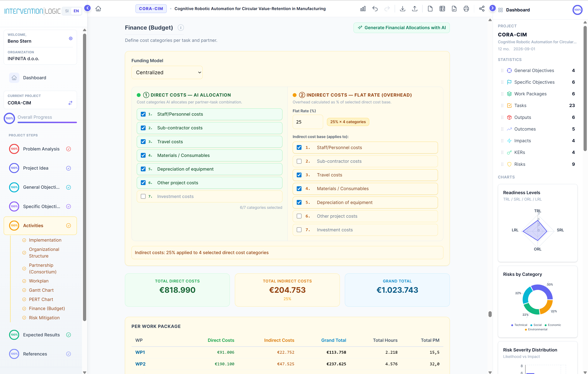
Task: Click WP1 row label
Action: tap(140, 352)
